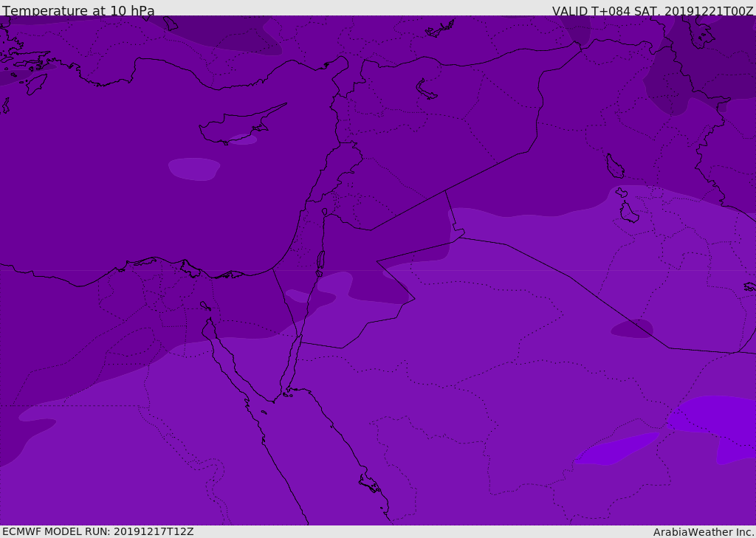This screenshot has width=756, height=538.
Task: Click the 'ArabiaWeather Inc.' credit text
Action: point(704,532)
